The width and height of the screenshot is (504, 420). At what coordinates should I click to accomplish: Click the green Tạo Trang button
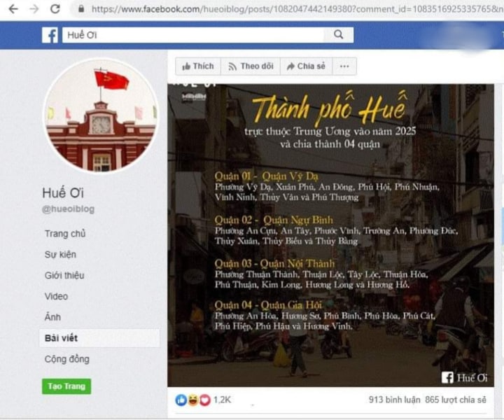coord(66,386)
